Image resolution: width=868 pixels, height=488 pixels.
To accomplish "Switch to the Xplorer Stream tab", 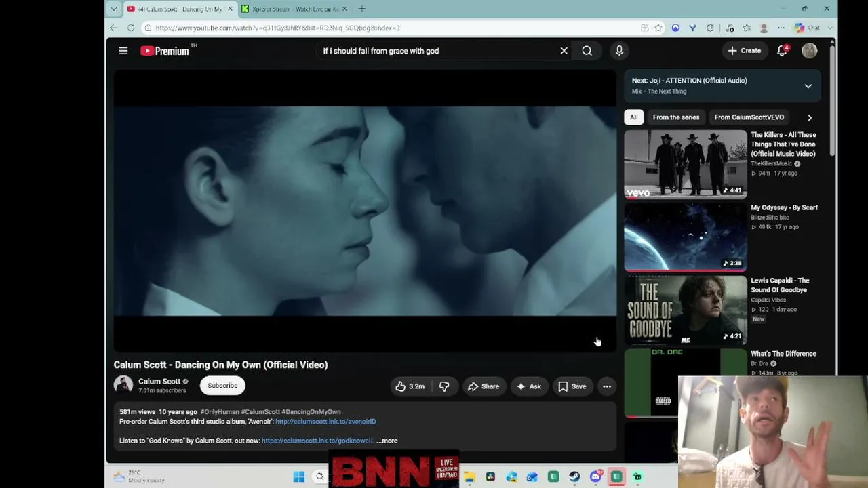I will [294, 9].
